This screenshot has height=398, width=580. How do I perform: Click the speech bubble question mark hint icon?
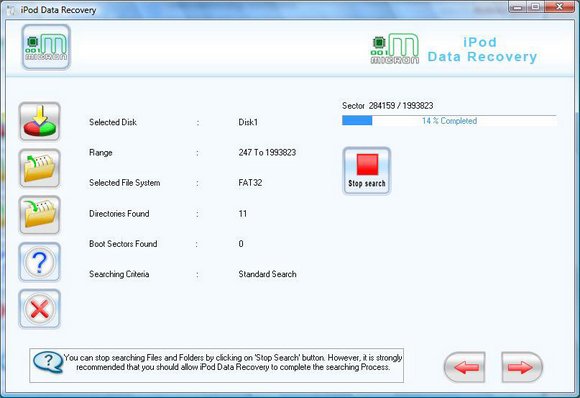48,362
